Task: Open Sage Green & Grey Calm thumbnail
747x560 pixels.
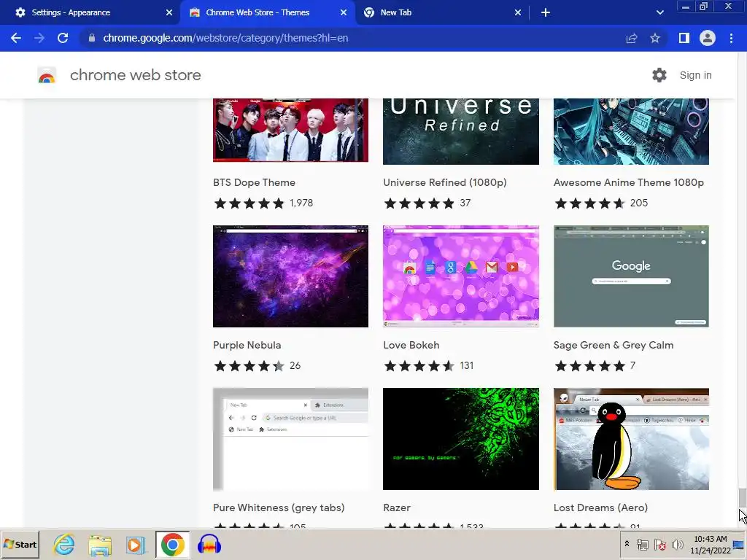Action: tap(631, 276)
